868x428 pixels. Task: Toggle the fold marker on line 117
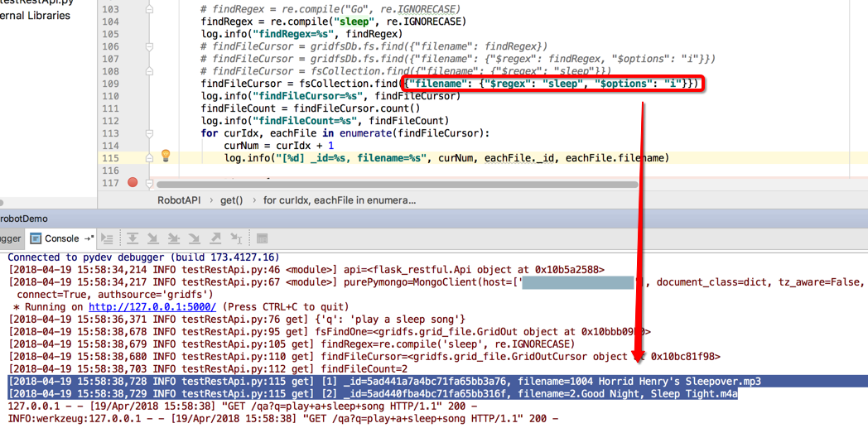click(147, 182)
